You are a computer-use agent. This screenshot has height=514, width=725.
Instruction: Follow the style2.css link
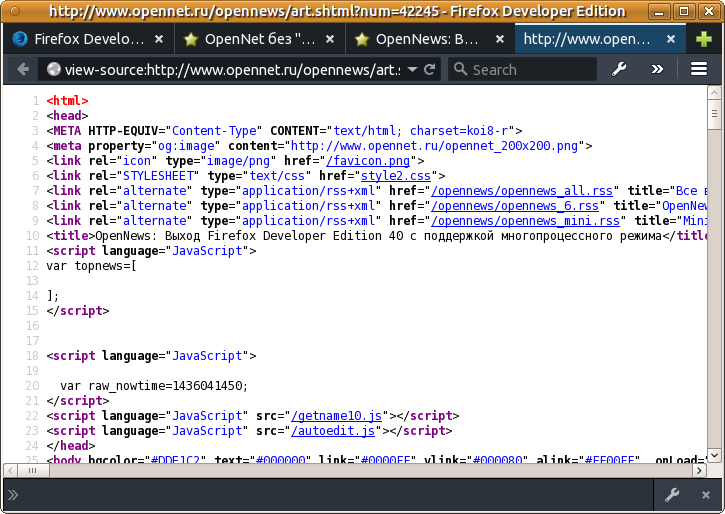[396, 176]
